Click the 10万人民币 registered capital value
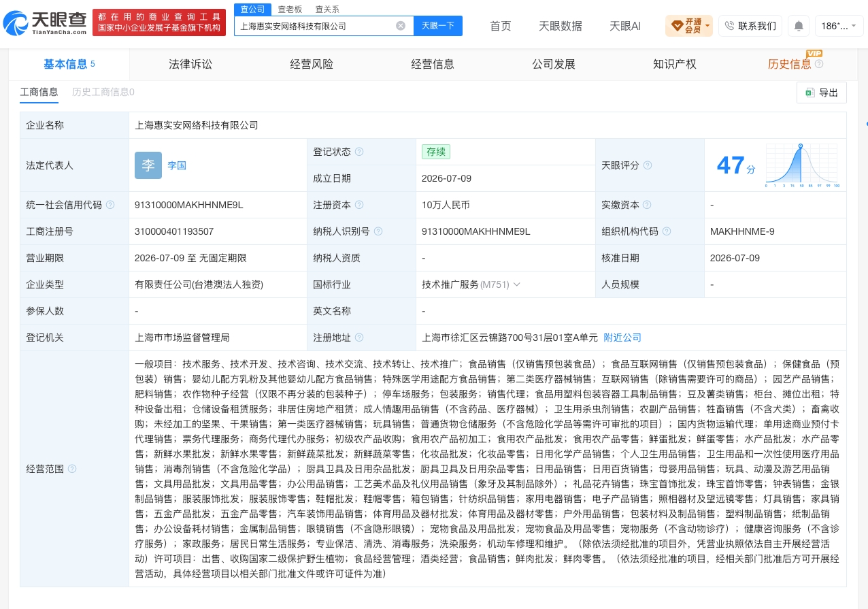Screen dimensions: 868x609 tap(446, 205)
